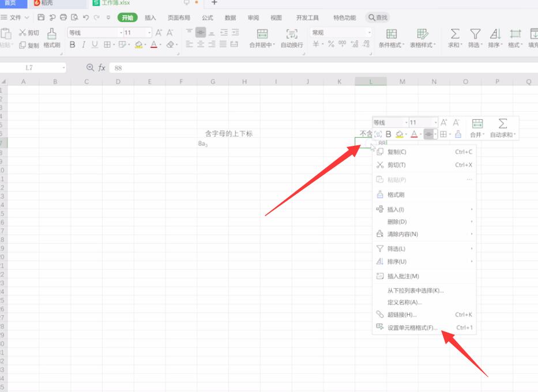Image resolution: width=538 pixels, height=392 pixels.
Task: Click the formula bar showing 88
Action: (x=323, y=67)
